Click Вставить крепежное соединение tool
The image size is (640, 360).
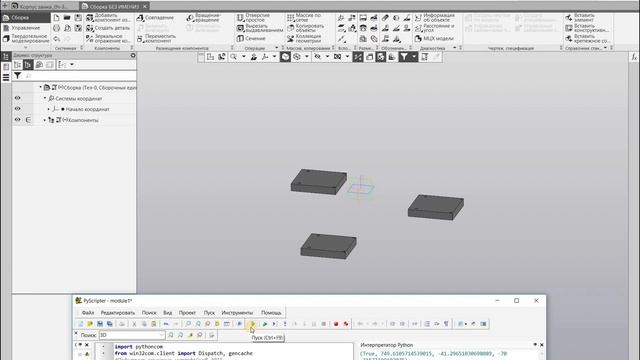(588, 38)
